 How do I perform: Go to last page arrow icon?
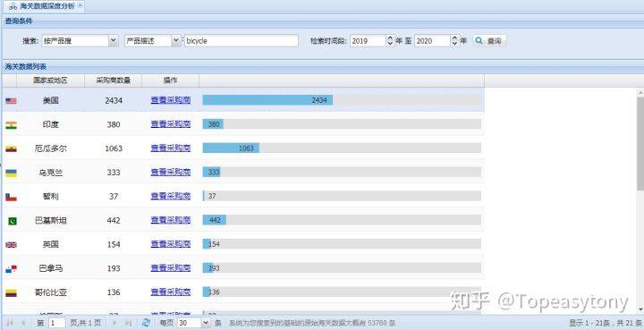128,323
